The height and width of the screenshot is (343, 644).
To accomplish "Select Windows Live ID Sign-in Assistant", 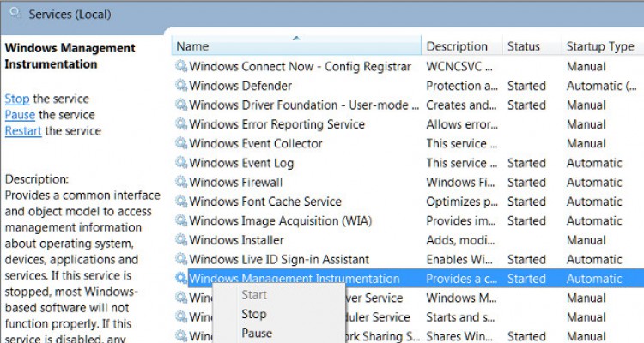I will click(x=279, y=260).
